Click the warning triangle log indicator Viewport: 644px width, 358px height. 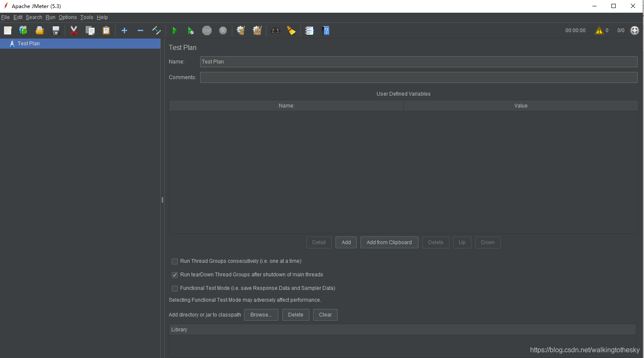pos(599,30)
